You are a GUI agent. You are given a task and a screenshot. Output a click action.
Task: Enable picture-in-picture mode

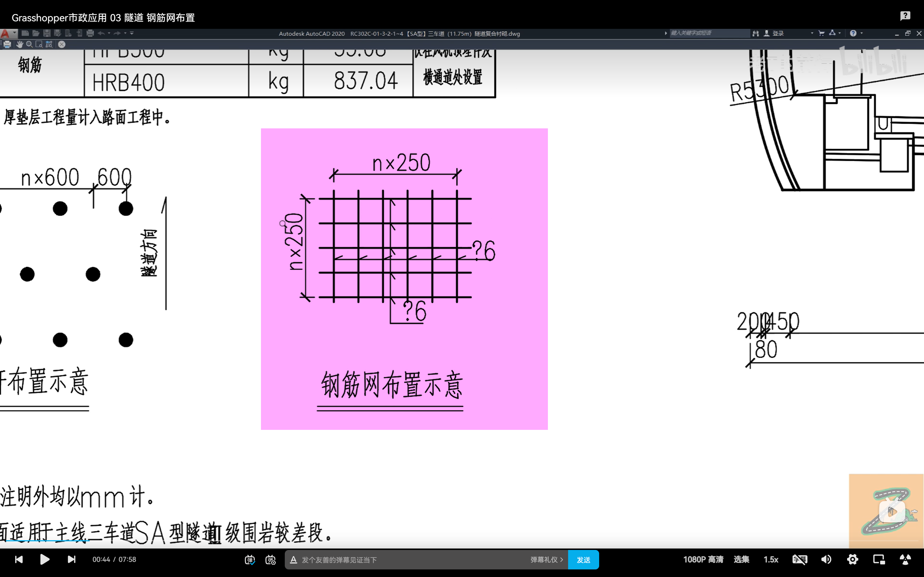[x=879, y=559]
